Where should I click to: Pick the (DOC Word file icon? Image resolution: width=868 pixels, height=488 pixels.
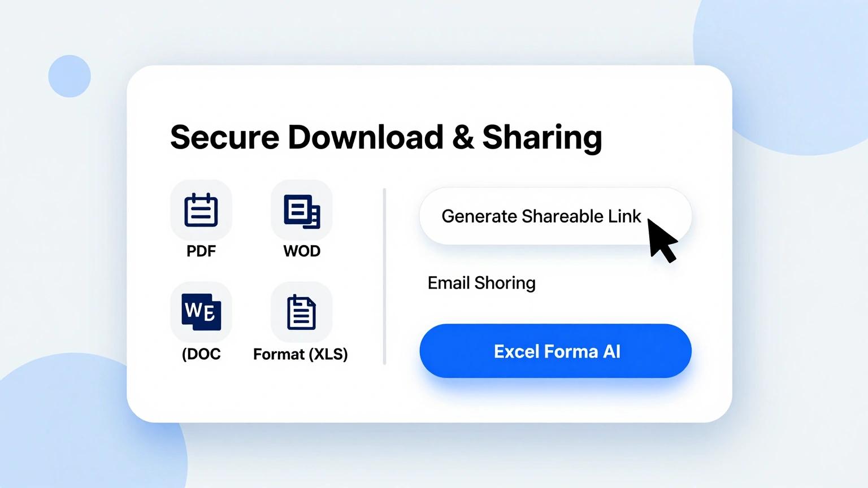201,312
